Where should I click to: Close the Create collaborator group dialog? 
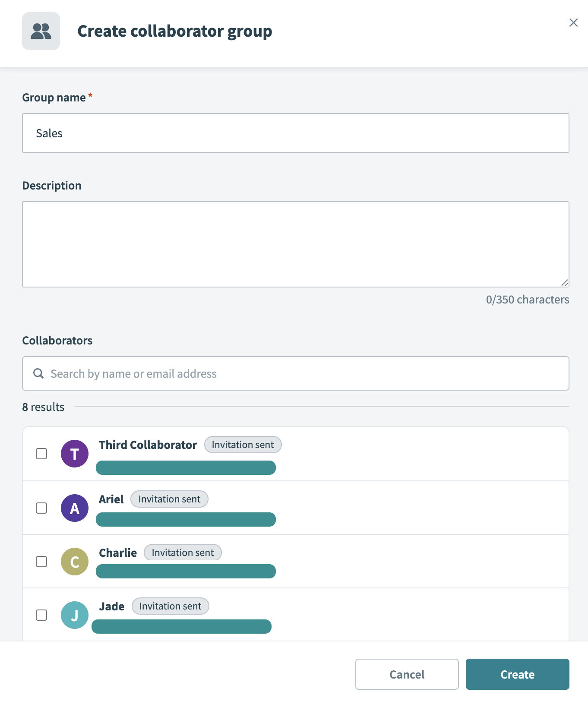coord(573,22)
